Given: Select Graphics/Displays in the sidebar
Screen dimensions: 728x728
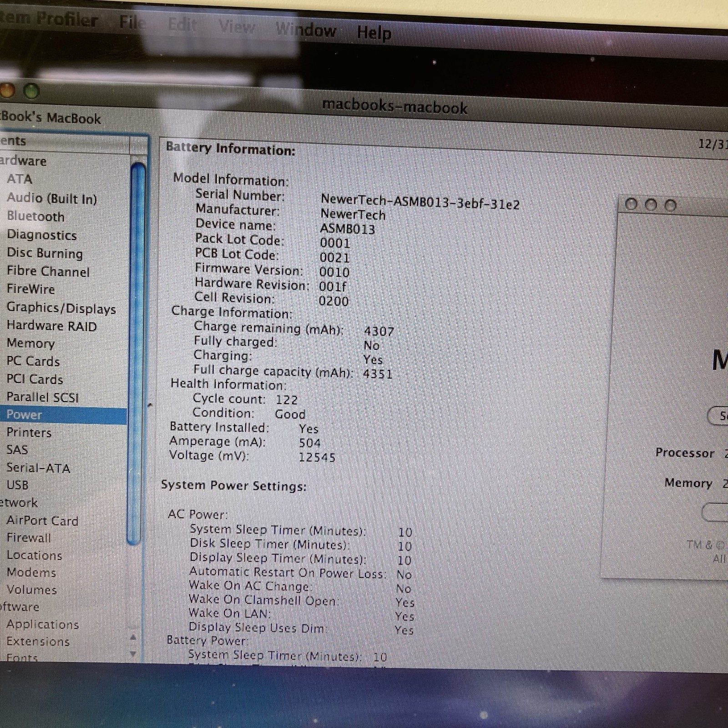Looking at the screenshot, I should [x=61, y=308].
